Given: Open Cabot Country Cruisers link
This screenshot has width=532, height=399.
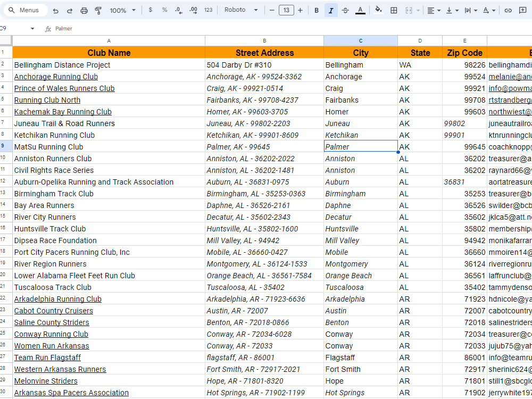Looking at the screenshot, I should 54,311.
